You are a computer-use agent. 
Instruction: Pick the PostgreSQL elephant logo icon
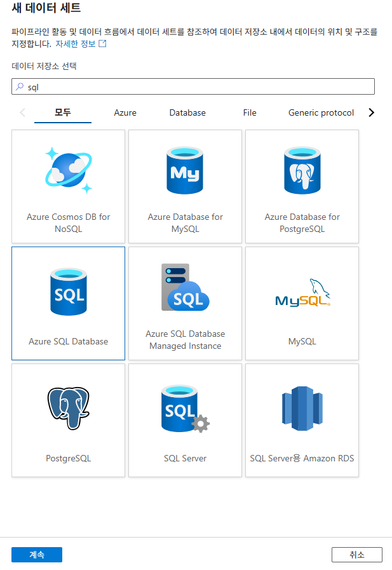69,408
